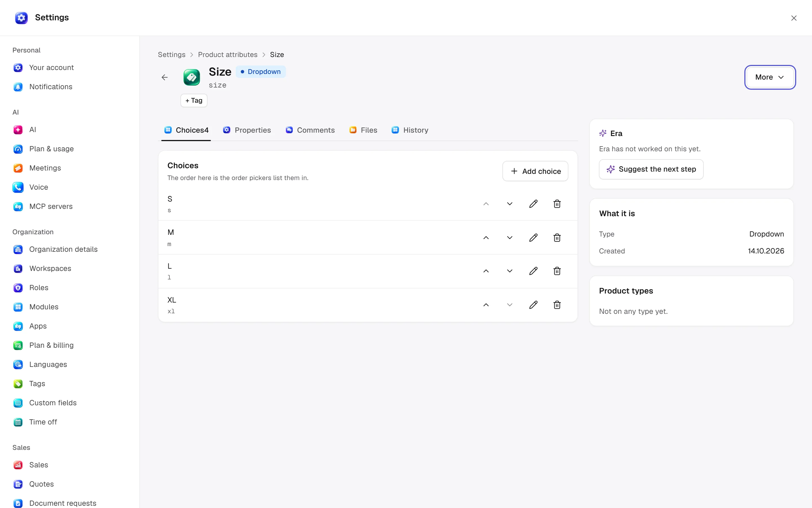Viewport: 812px width, 508px height.
Task: Delete the M choice with trash icon
Action: tap(557, 238)
